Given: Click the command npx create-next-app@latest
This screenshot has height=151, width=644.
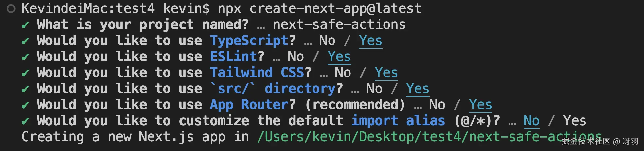Looking at the screenshot, I should point(319,9).
